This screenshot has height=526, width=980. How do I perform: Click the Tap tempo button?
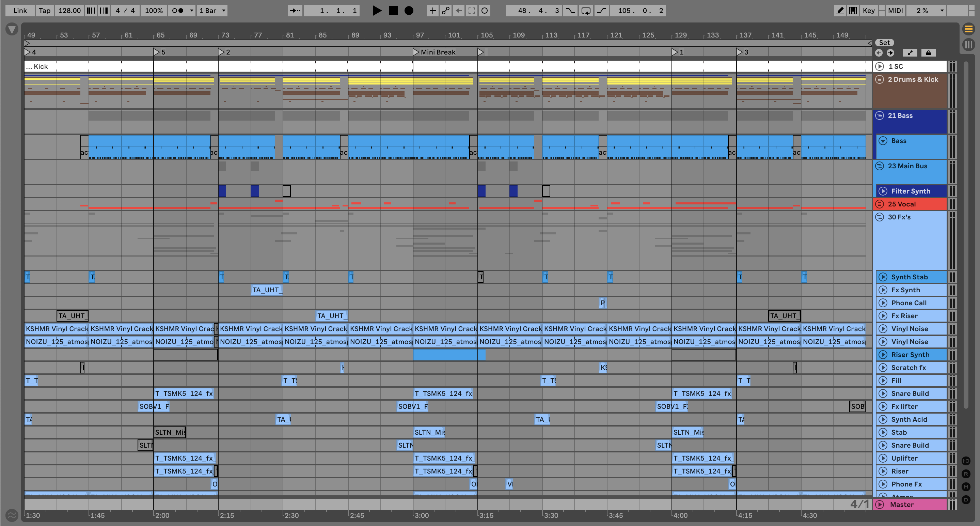click(x=45, y=11)
